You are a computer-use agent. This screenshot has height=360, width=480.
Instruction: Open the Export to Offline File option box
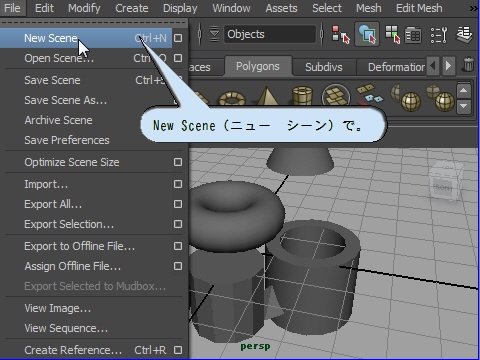tap(178, 246)
